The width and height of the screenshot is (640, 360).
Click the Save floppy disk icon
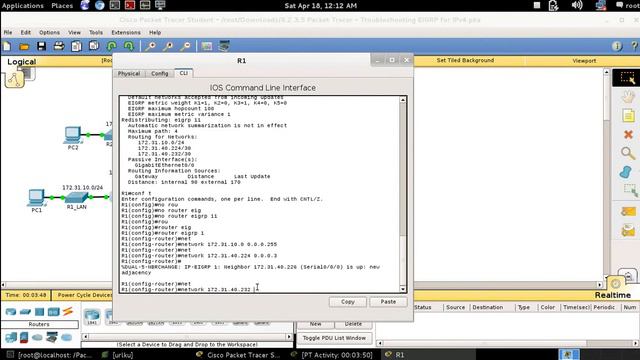pyautogui.click(x=41, y=46)
